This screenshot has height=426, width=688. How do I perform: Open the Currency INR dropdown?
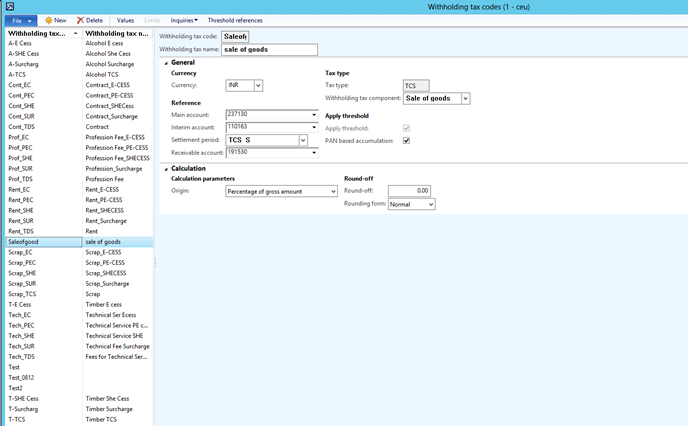point(258,86)
